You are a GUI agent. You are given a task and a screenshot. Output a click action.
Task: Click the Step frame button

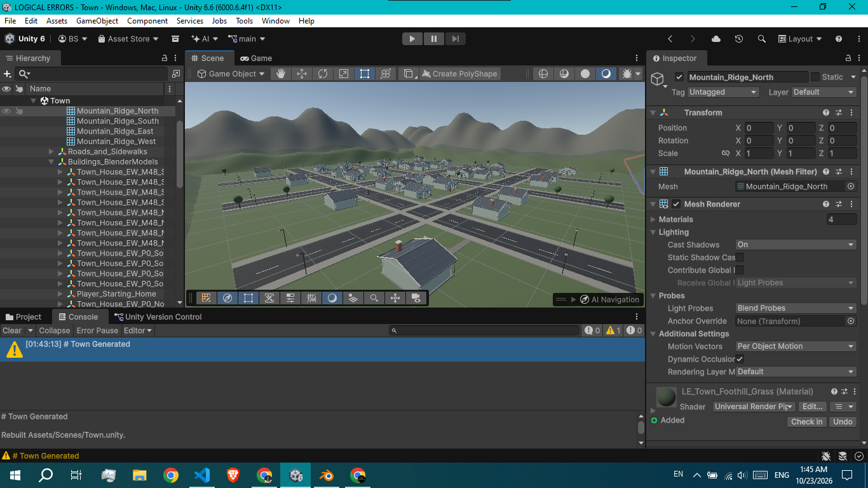[x=455, y=39]
